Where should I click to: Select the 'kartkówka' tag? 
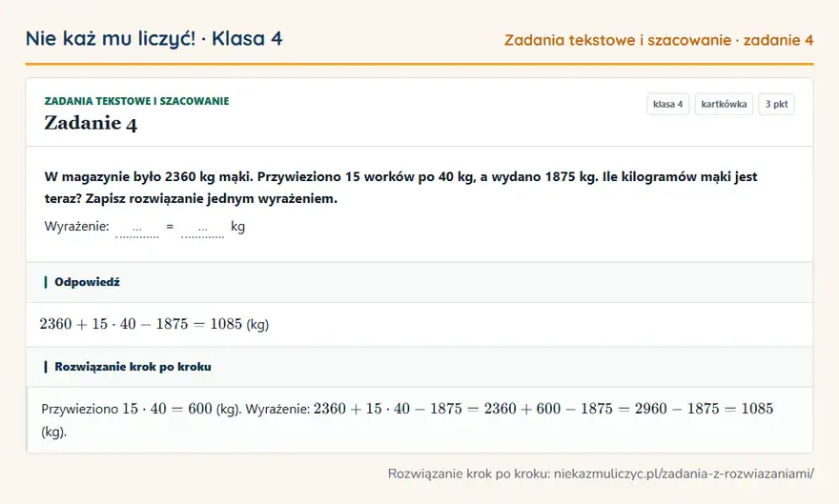(724, 104)
